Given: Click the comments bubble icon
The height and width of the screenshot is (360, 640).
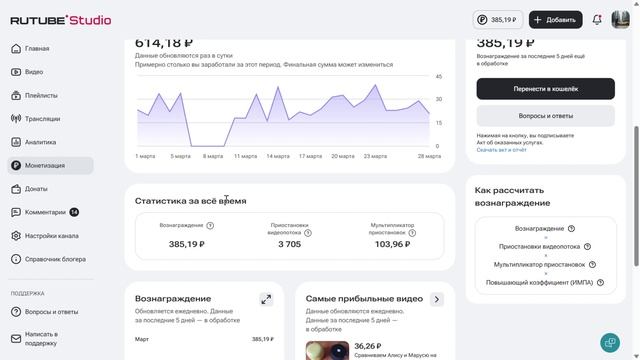Looking at the screenshot, I should (16, 212).
